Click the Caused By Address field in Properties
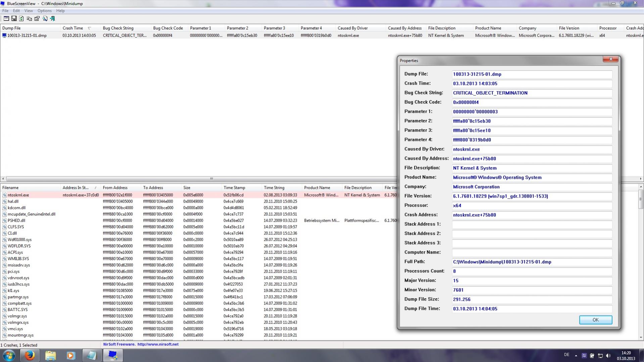Screen dimensions: 644x362 532,159
